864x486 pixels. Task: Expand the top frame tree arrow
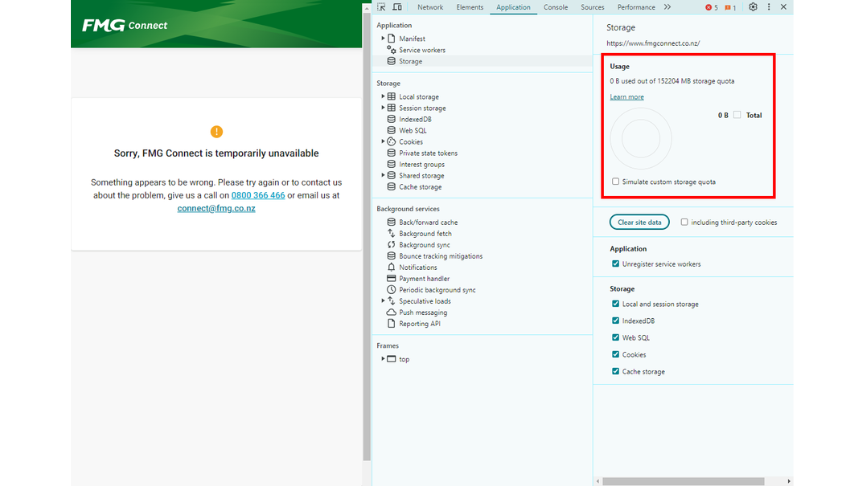383,359
